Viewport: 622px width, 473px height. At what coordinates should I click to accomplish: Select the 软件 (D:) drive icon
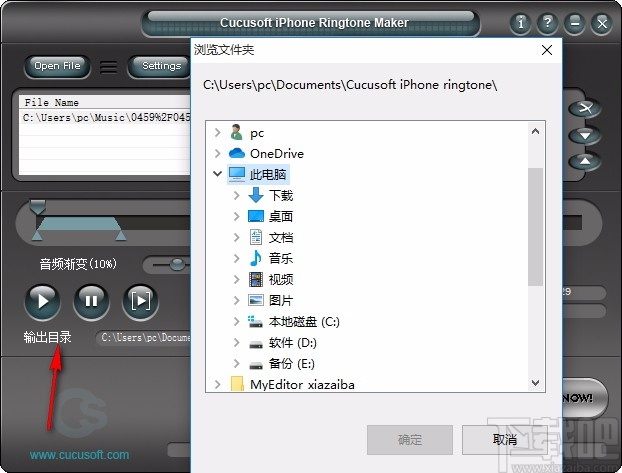pyautogui.click(x=256, y=344)
